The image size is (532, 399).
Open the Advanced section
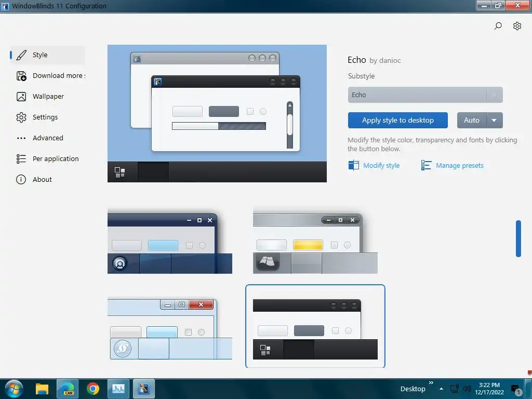pos(47,138)
